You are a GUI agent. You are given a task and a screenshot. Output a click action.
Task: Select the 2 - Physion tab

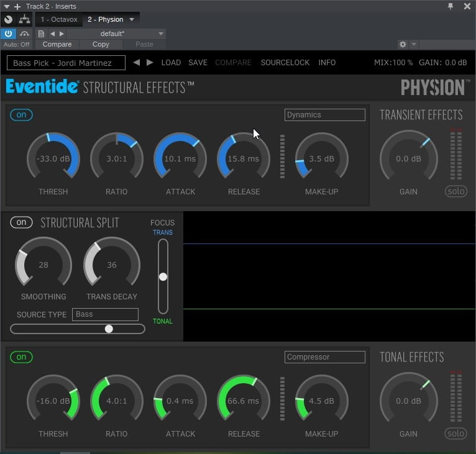click(x=106, y=19)
